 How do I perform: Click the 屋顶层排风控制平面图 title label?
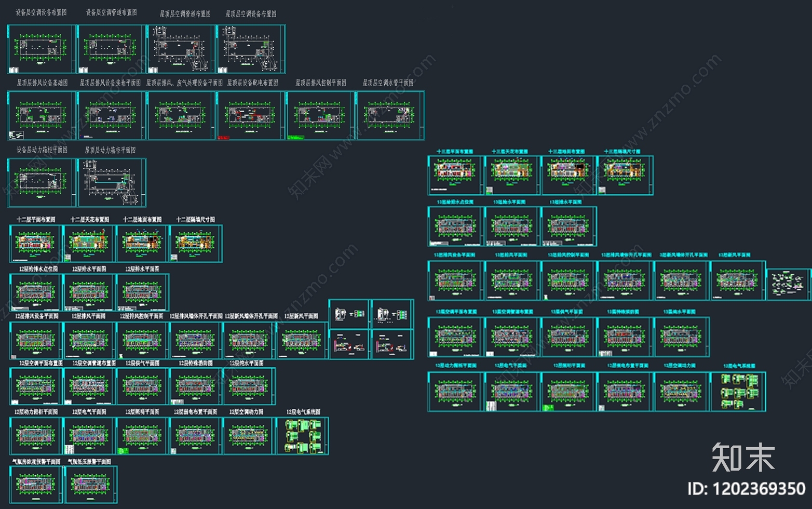tap(321, 83)
